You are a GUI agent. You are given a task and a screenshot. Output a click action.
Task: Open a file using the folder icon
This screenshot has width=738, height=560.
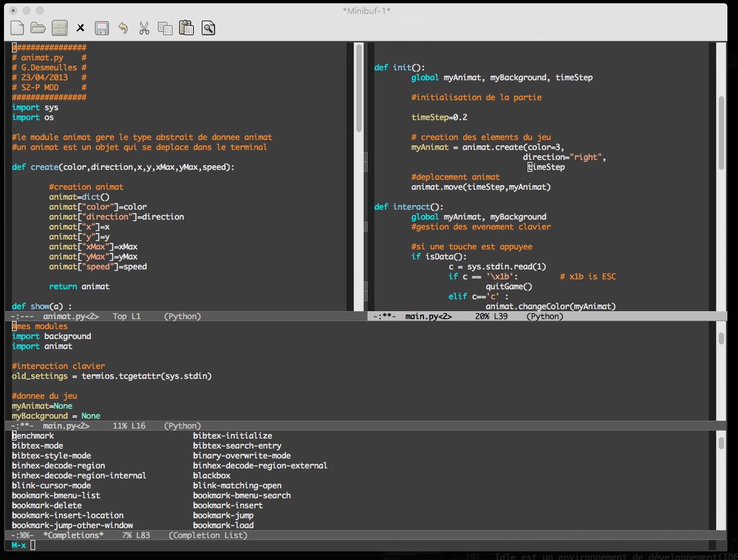point(38,27)
